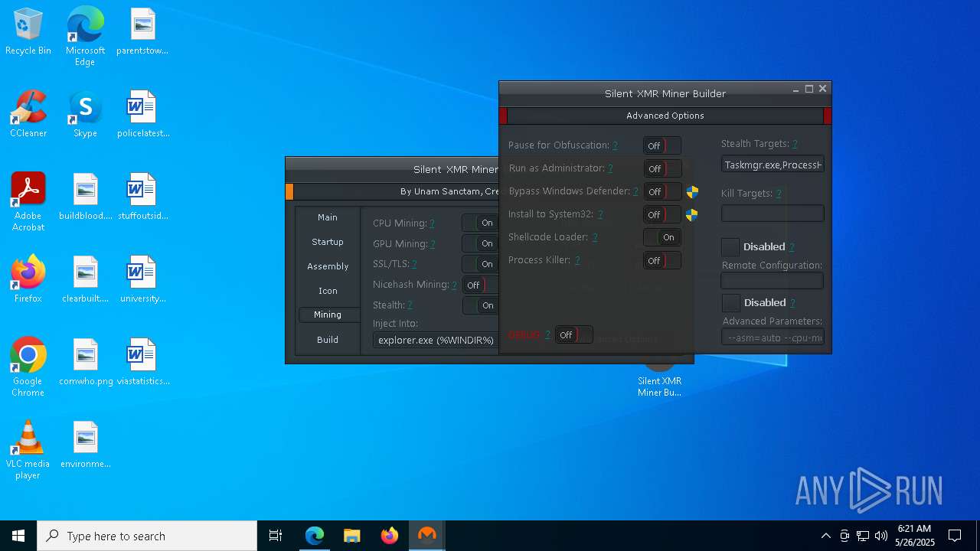Viewport: 980px width, 551px height.
Task: Switch to the Main tab
Action: [x=328, y=217]
